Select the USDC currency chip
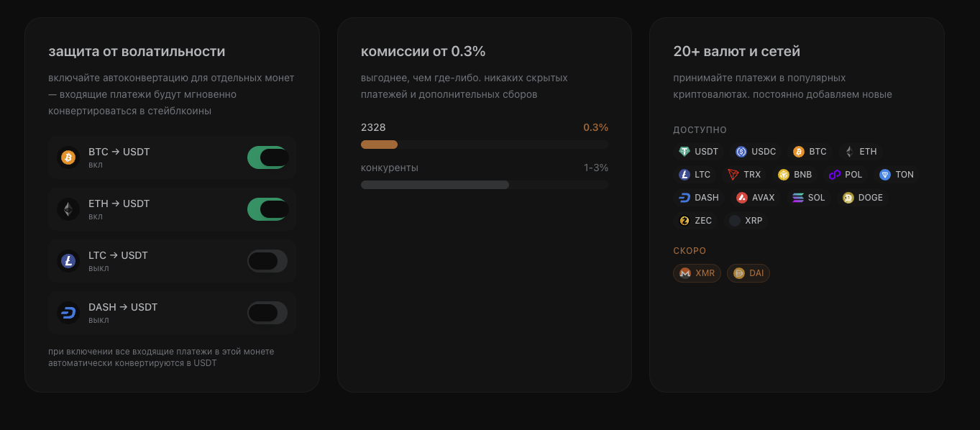 pos(756,152)
